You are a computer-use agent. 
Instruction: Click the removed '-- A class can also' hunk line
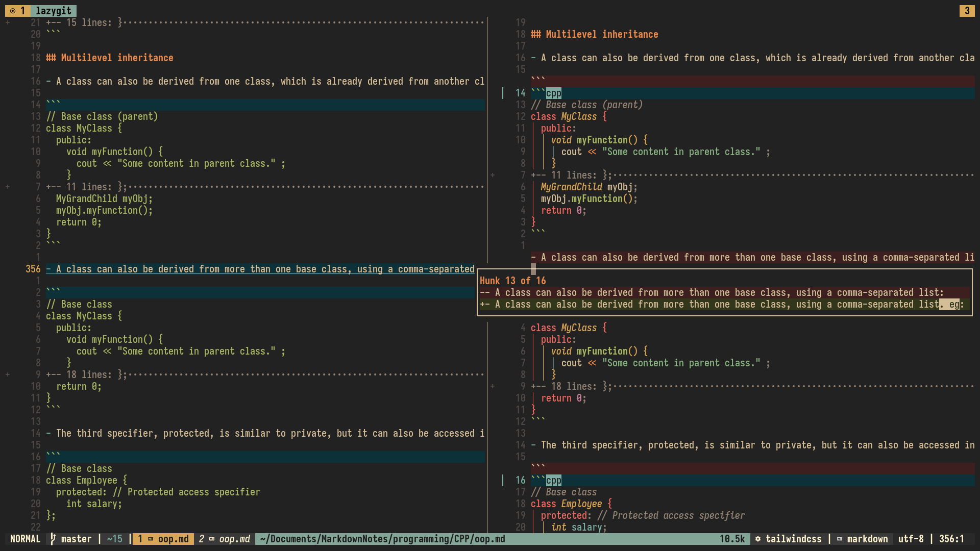[x=725, y=292]
